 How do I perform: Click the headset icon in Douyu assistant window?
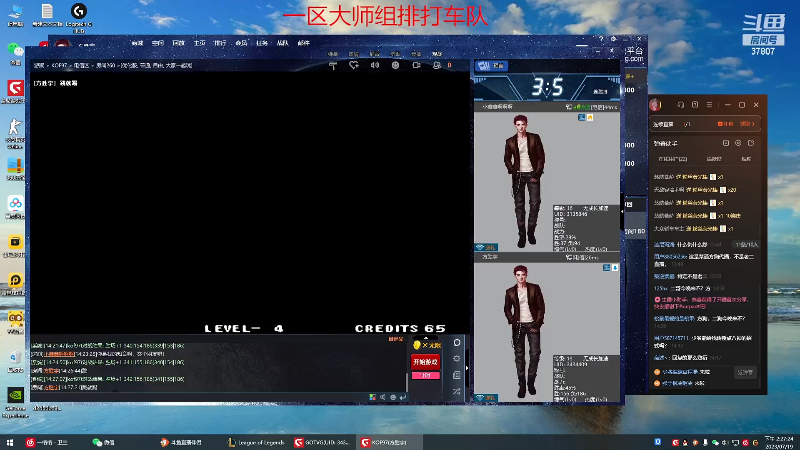(681, 105)
